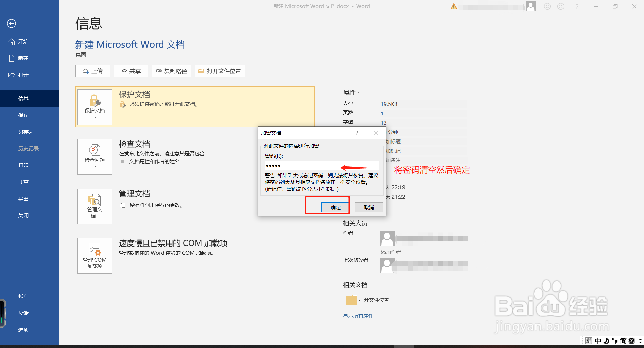Toggle the 简 simplified Chinese IME button
Screen dimensions: 644x348
point(623,341)
